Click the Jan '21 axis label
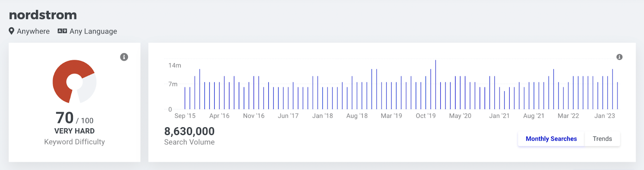644x170 pixels. pos(499,116)
